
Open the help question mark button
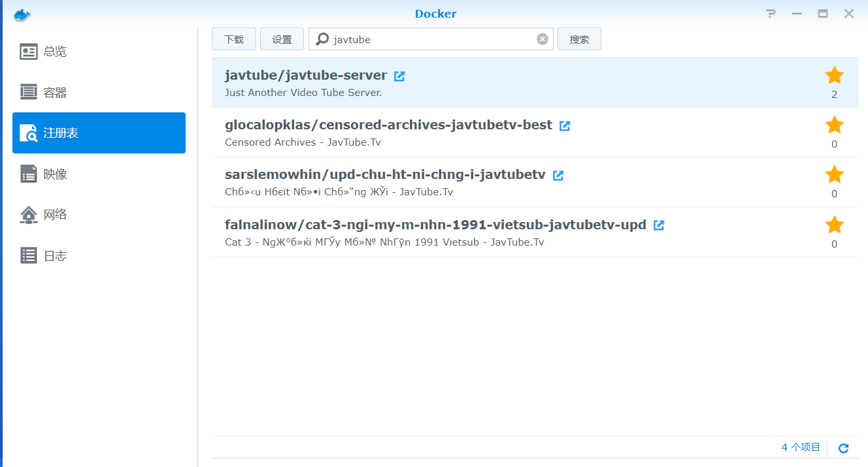coord(771,14)
